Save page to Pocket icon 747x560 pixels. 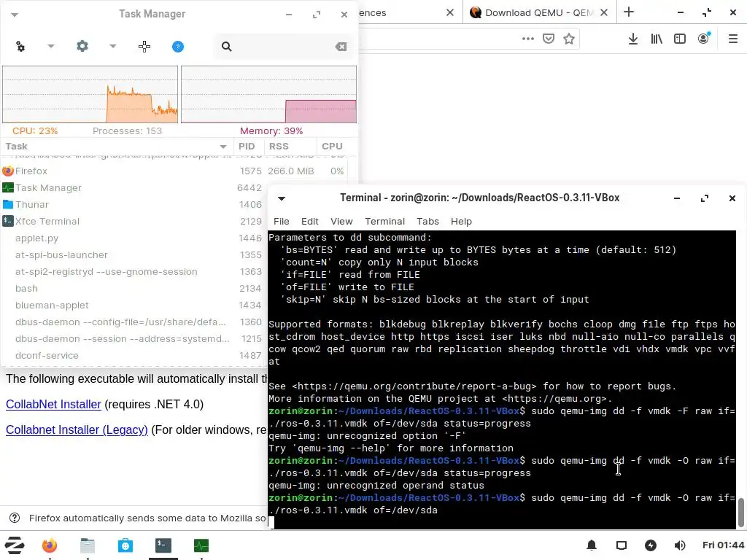point(549,39)
